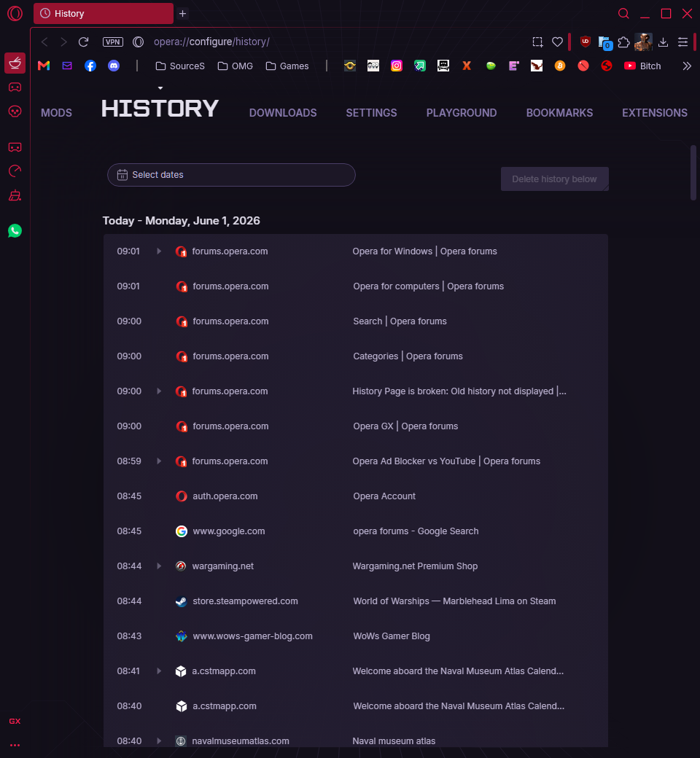Click the Delete history below button
This screenshot has width=700, height=758.
tap(554, 179)
